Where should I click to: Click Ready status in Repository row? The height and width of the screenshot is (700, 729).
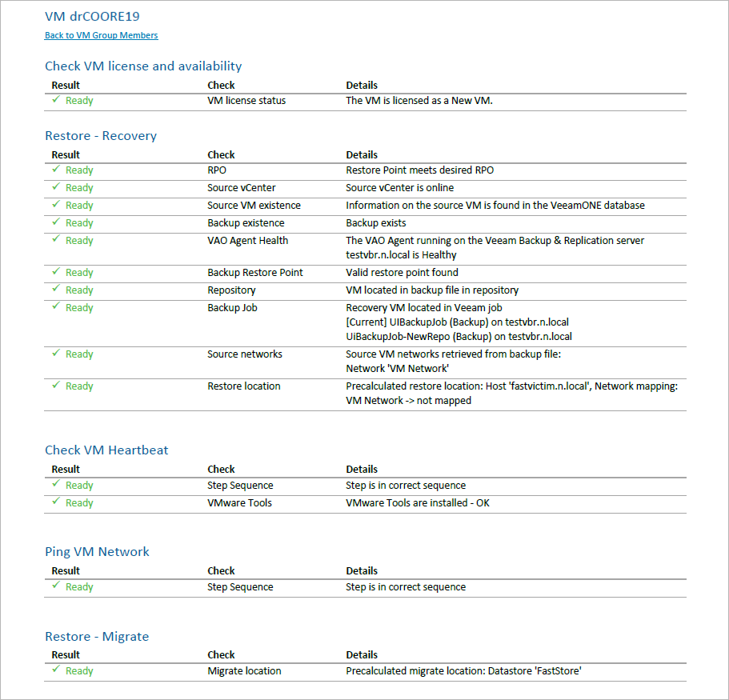point(79,290)
